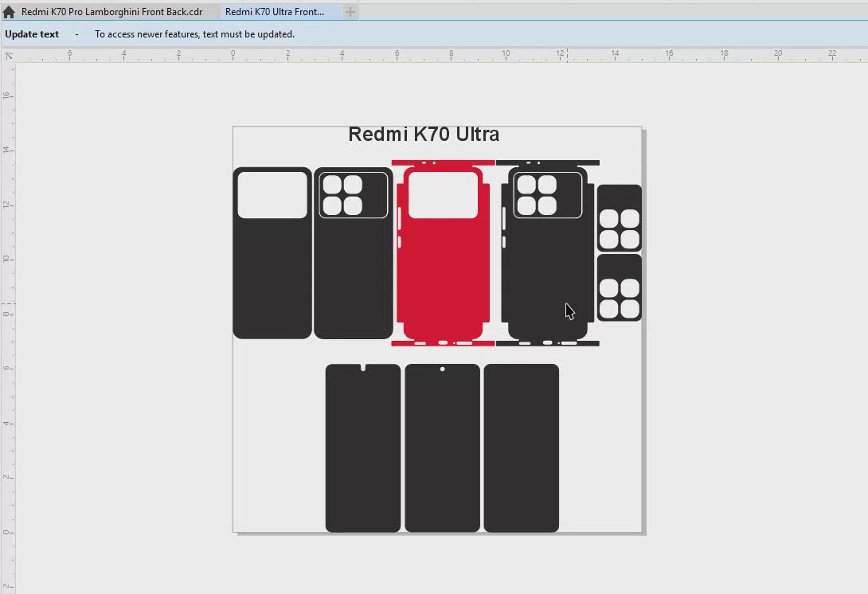Select the leftmost black back skin shape

272,279
